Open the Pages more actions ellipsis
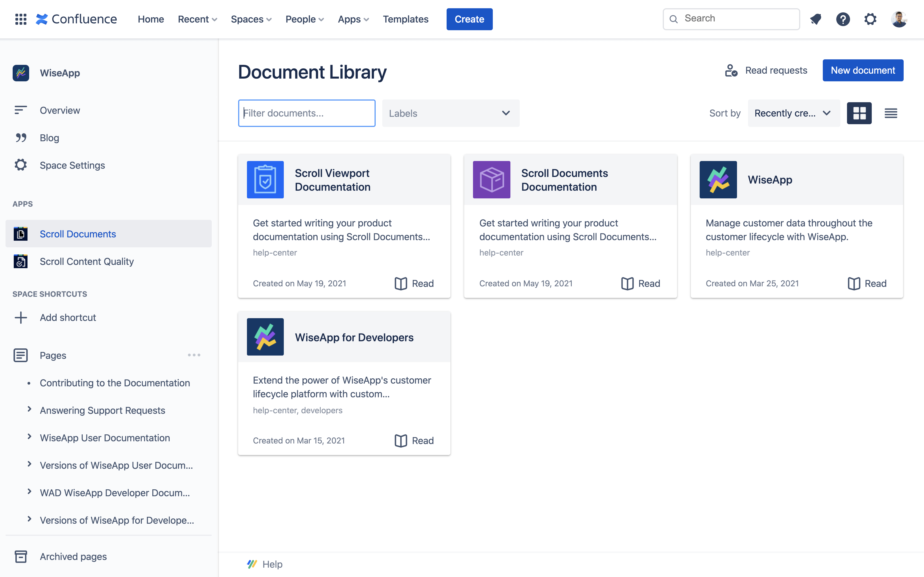Screen dimensions: 924x577 pos(194,355)
